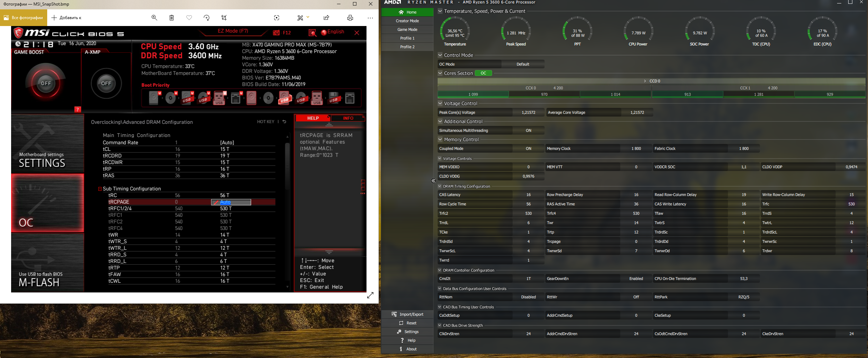
Task: Click the TDC (CPU) gauge
Action: click(761, 31)
